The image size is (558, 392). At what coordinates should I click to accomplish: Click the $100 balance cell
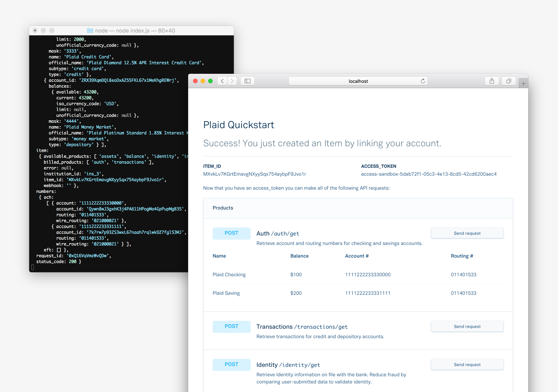(x=296, y=274)
